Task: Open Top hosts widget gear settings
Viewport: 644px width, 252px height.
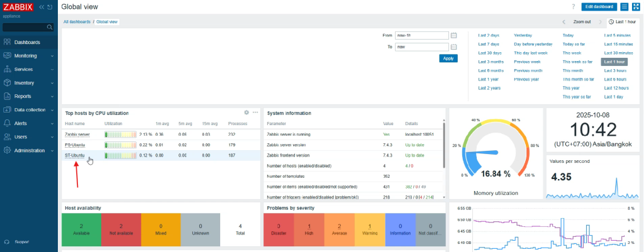Action: tap(247, 112)
